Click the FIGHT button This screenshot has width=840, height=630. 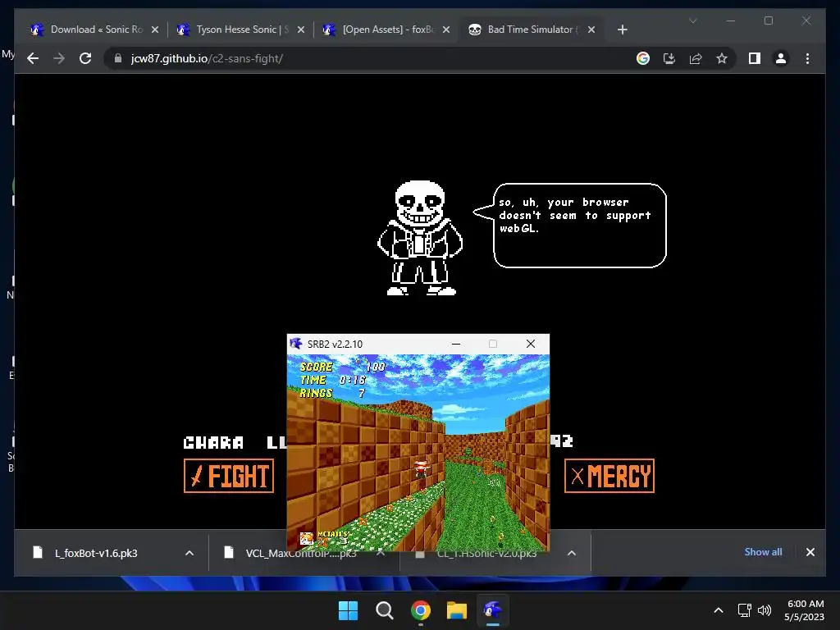click(229, 476)
